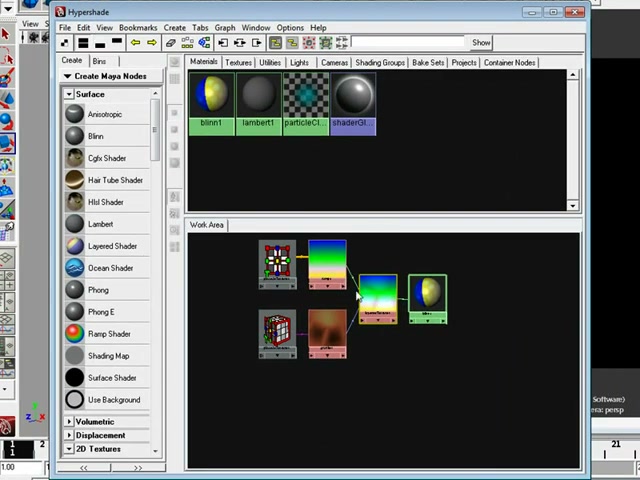The height and width of the screenshot is (480, 640).
Task: Create a Blinn material
Action: pos(107,136)
